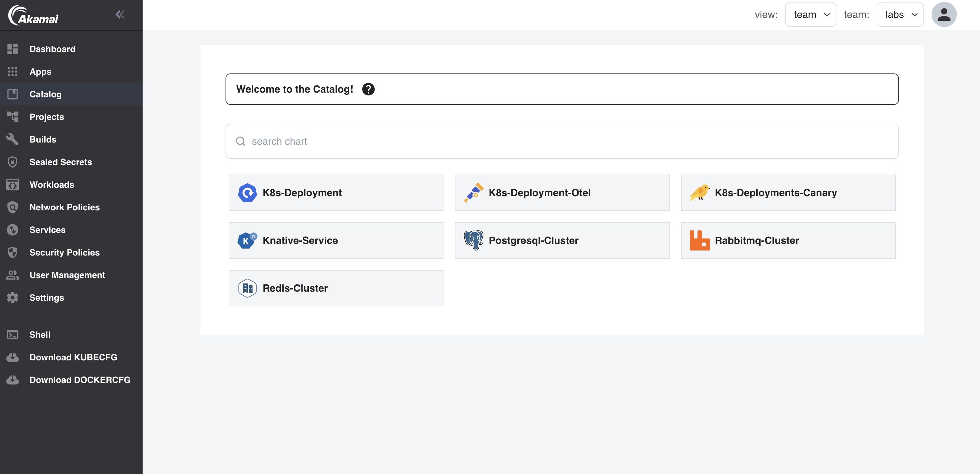Click the Akamai logo in sidebar

pyautogui.click(x=34, y=14)
